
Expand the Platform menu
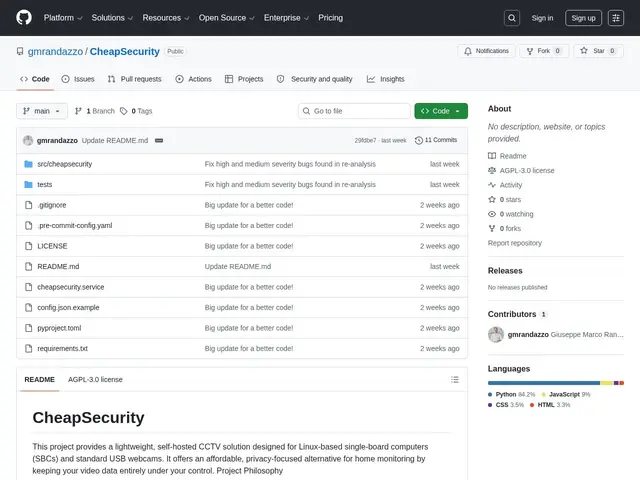point(63,18)
